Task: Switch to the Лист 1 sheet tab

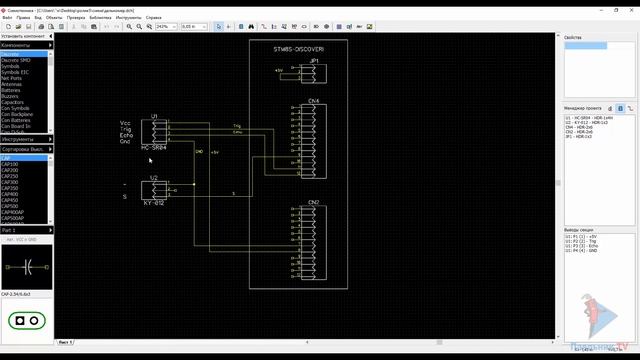Action: pos(65,342)
